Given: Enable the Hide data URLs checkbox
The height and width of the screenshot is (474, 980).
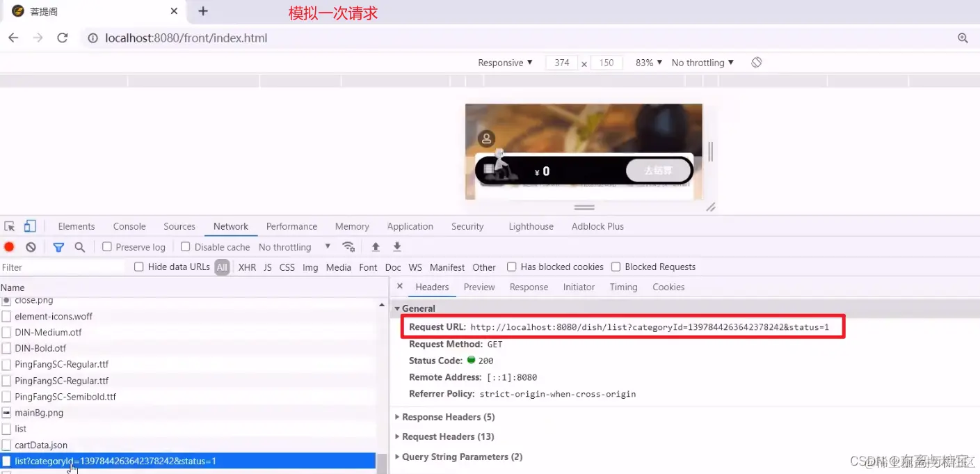Looking at the screenshot, I should coord(139,267).
